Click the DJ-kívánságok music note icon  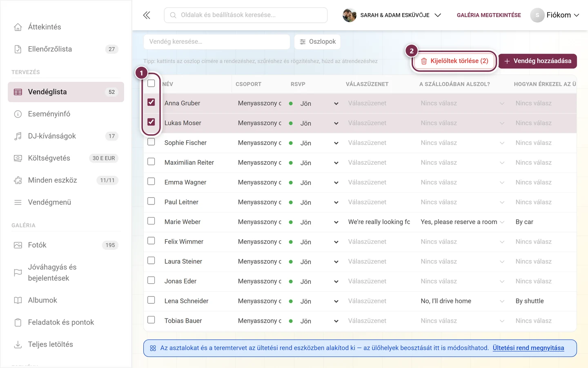coord(18,136)
